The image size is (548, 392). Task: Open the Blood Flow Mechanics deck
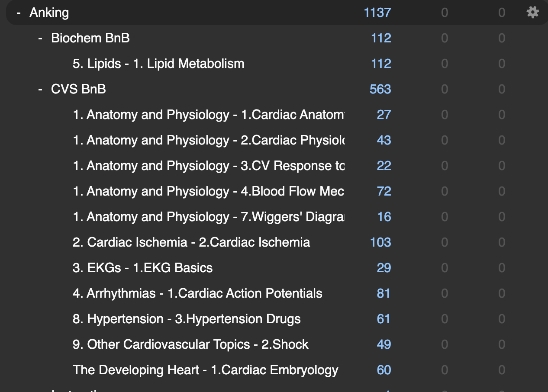[208, 191]
